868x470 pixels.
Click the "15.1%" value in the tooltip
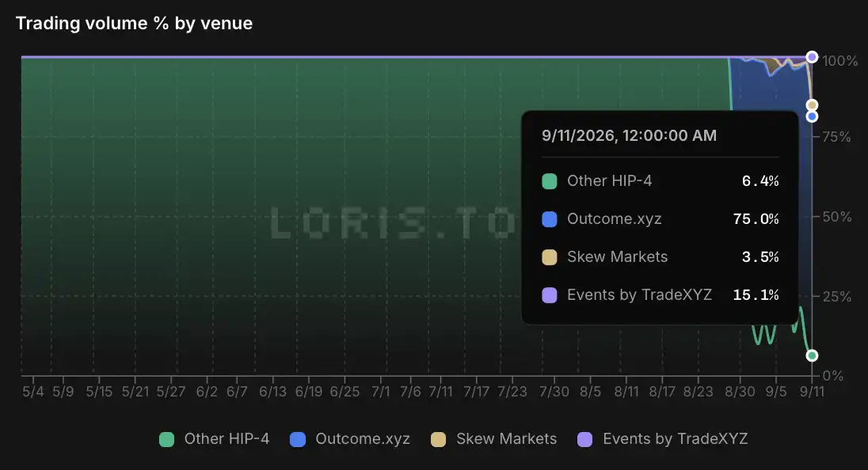(x=756, y=295)
